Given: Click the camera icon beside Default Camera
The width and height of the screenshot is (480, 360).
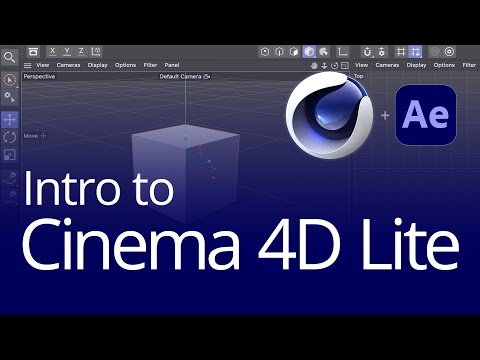Looking at the screenshot, I should pyautogui.click(x=207, y=77).
